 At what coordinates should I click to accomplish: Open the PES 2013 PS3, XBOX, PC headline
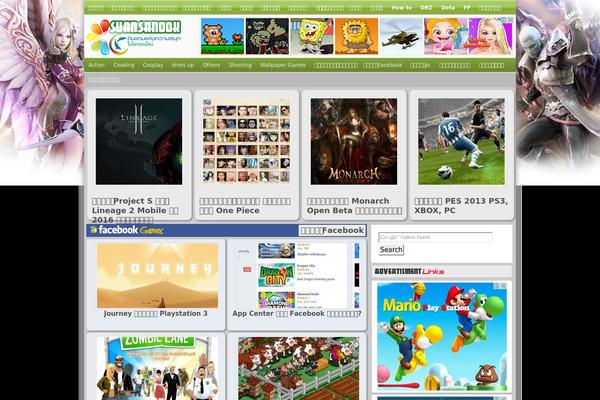(x=461, y=206)
